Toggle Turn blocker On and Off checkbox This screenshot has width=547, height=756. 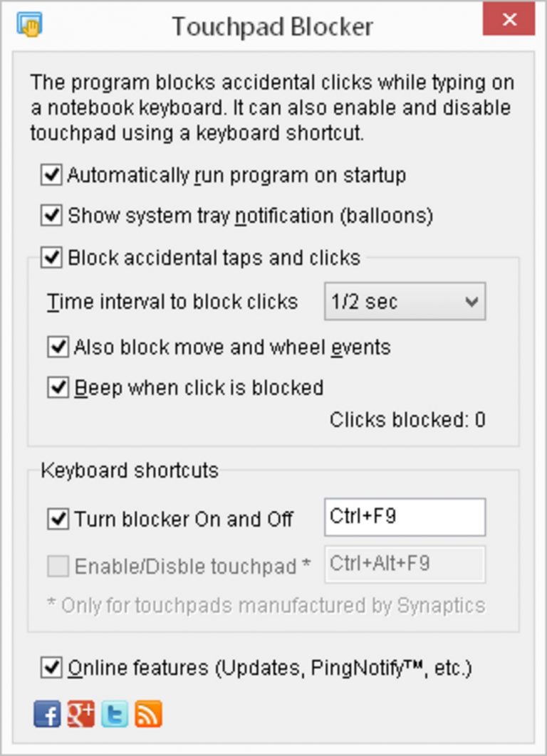tap(58, 519)
